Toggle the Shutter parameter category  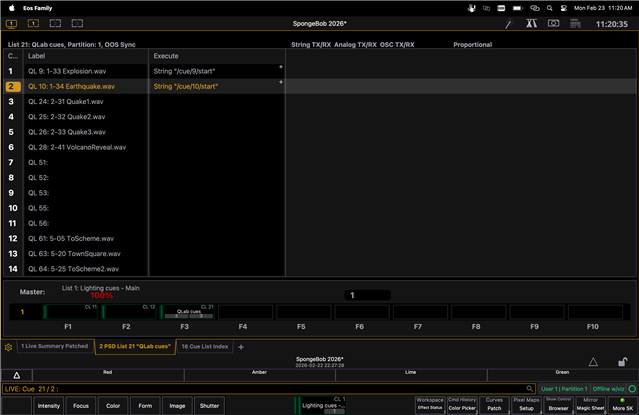pos(209,405)
